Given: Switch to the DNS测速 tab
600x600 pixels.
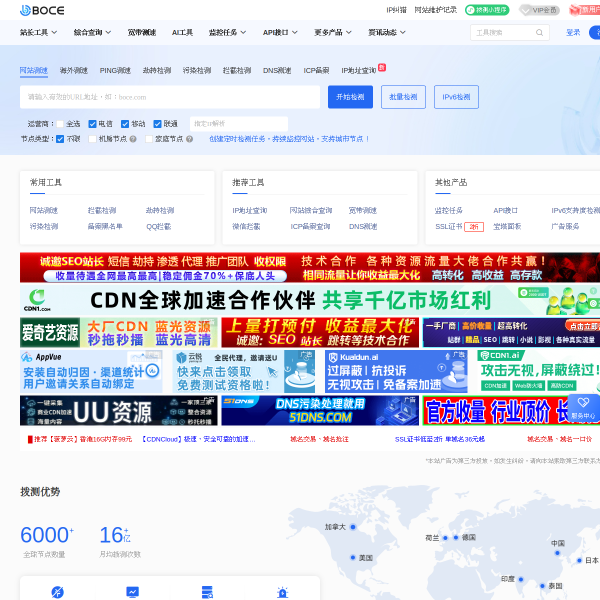Looking at the screenshot, I should 277,70.
